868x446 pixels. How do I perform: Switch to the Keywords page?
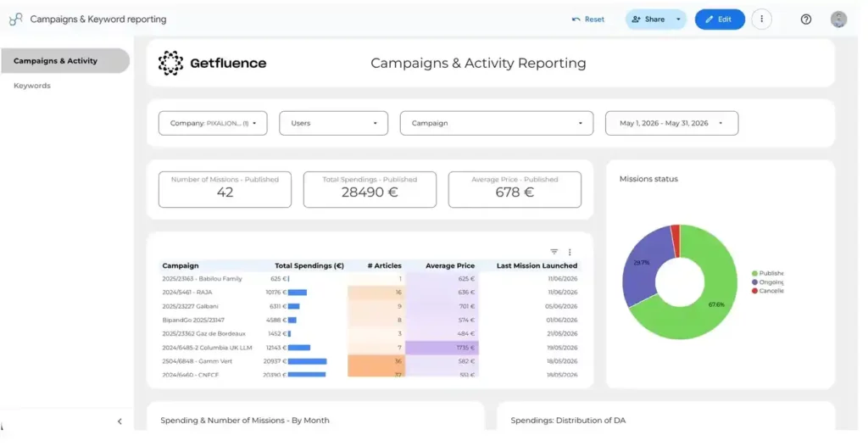pyautogui.click(x=32, y=86)
